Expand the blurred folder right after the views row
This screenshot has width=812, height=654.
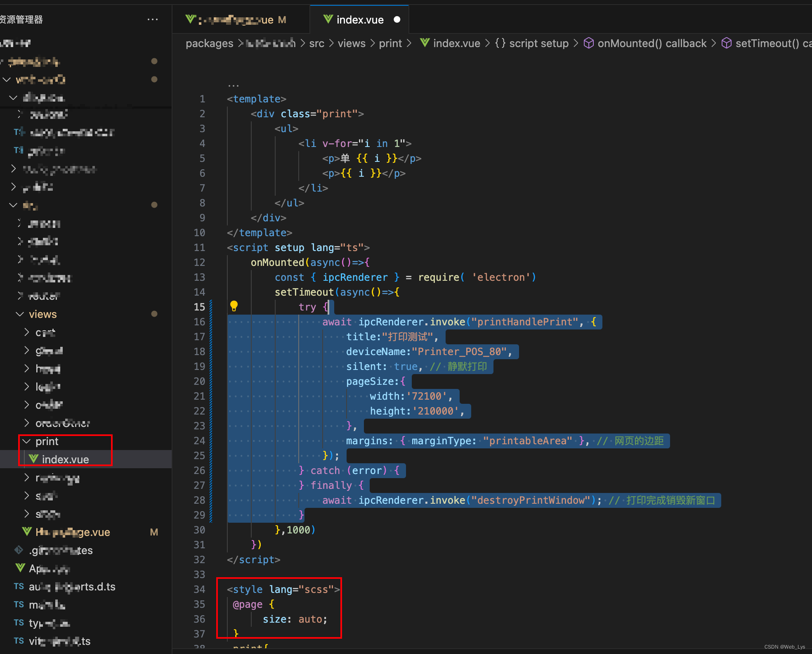tap(26, 332)
